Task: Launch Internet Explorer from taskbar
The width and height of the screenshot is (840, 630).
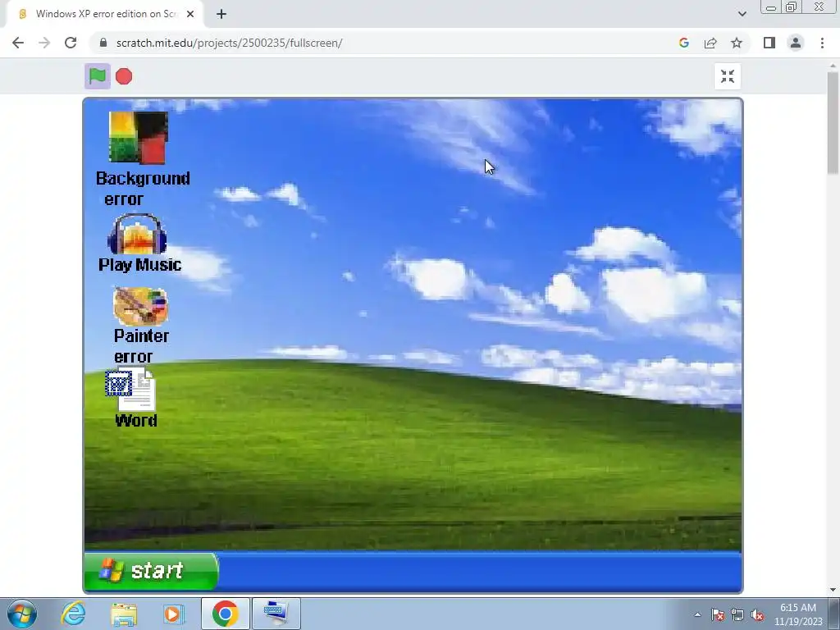Action: [x=73, y=614]
